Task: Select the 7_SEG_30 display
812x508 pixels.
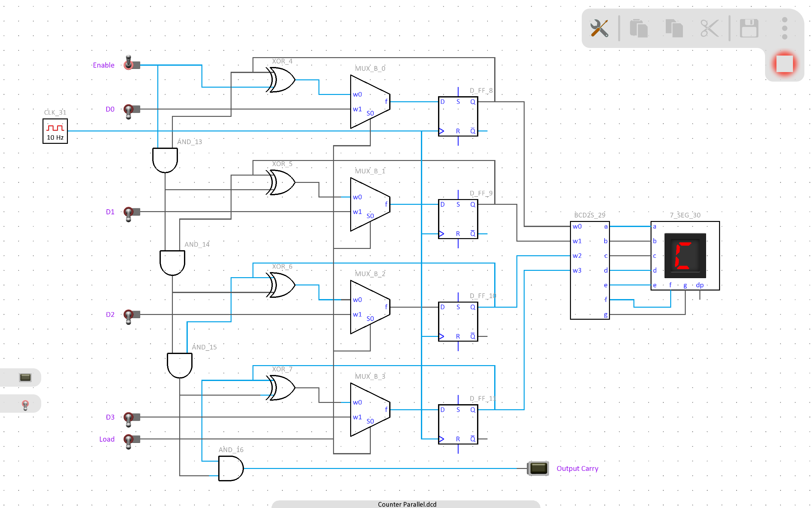Action: 685,256
